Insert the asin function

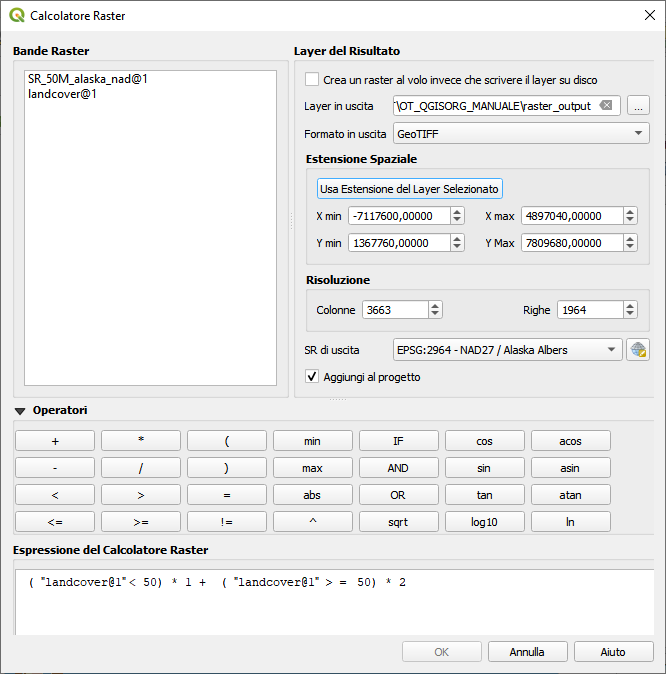[x=571, y=468]
